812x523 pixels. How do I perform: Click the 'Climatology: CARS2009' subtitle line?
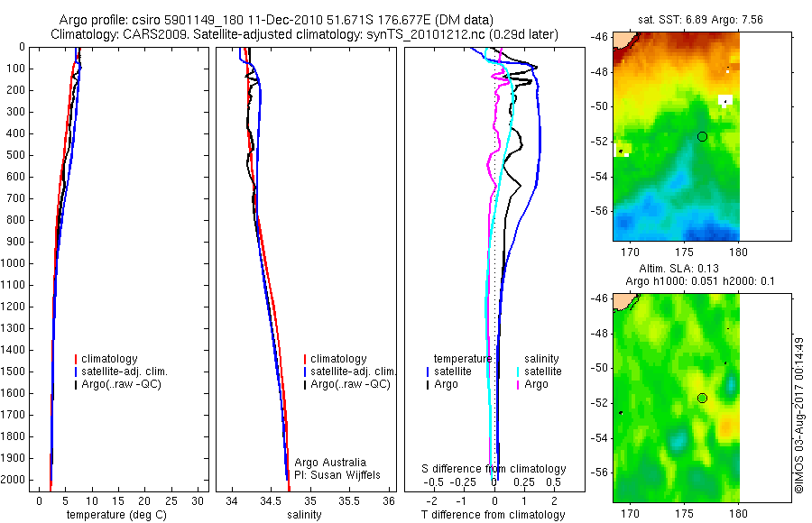click(305, 34)
